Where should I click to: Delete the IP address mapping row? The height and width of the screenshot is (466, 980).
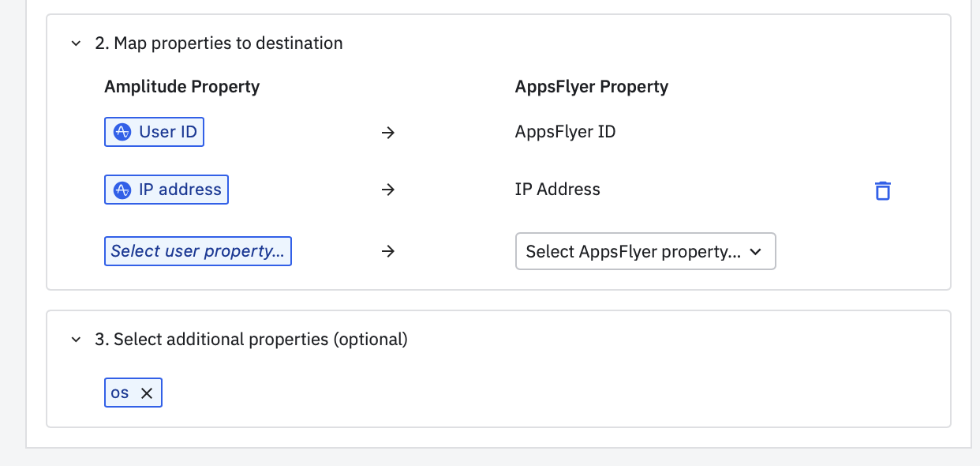coord(883,190)
